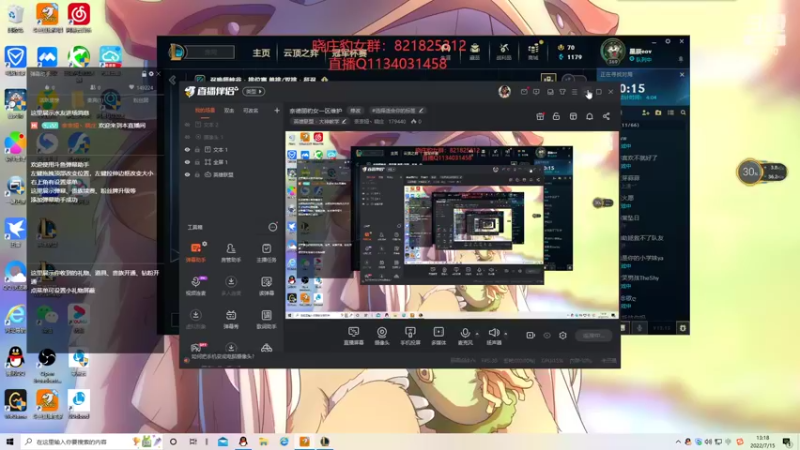
Task: Click the floating 30 performance widget
Action: coord(761,172)
